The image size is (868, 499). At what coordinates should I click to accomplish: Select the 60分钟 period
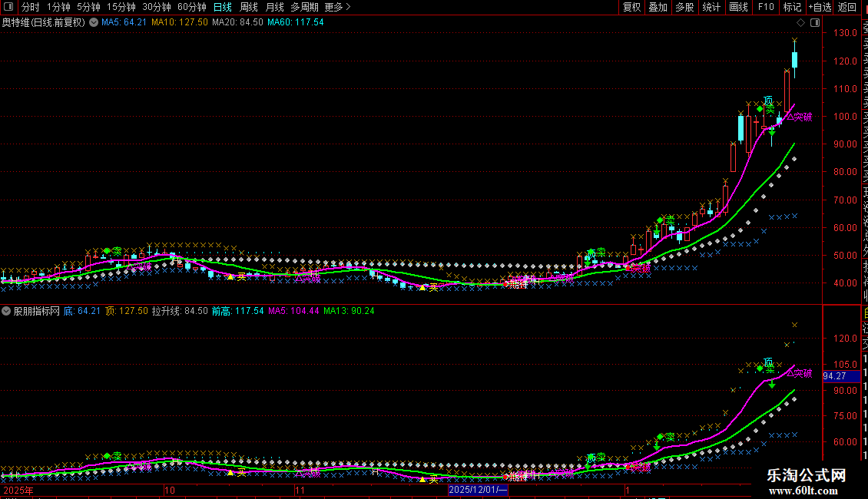coord(191,7)
